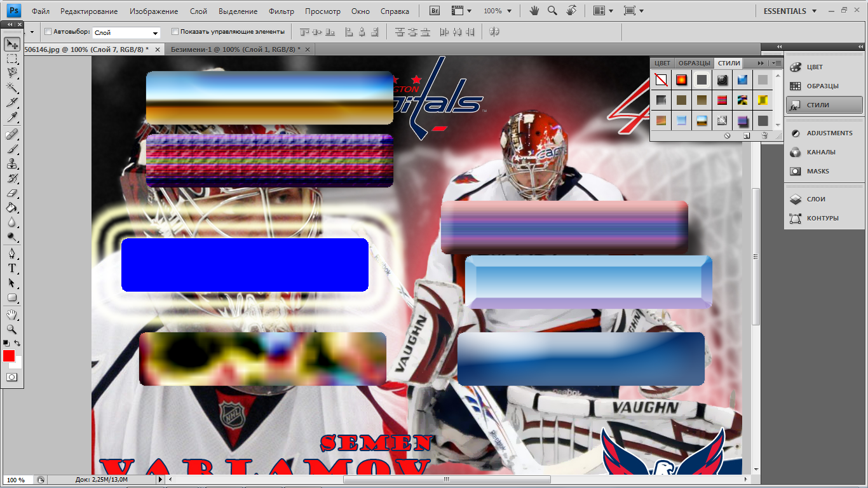This screenshot has height=488, width=868.
Task: Select the Lasso tool
Action: [12, 73]
